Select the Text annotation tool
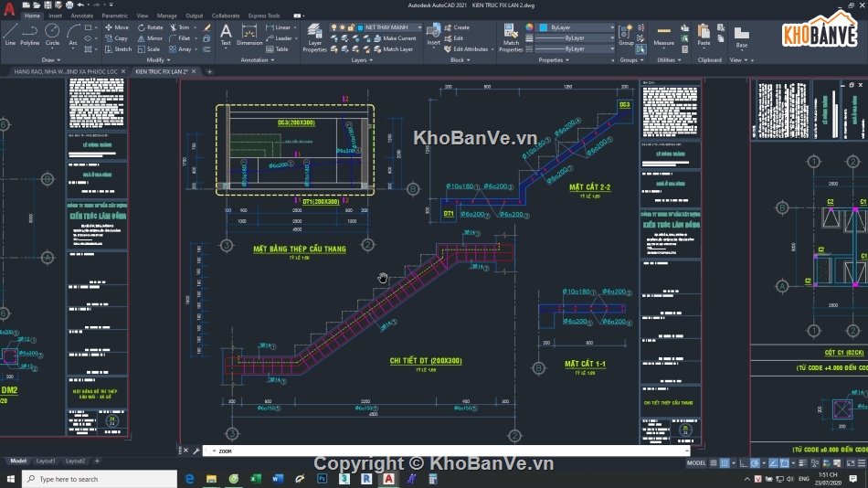868x488 pixels. pyautogui.click(x=226, y=35)
